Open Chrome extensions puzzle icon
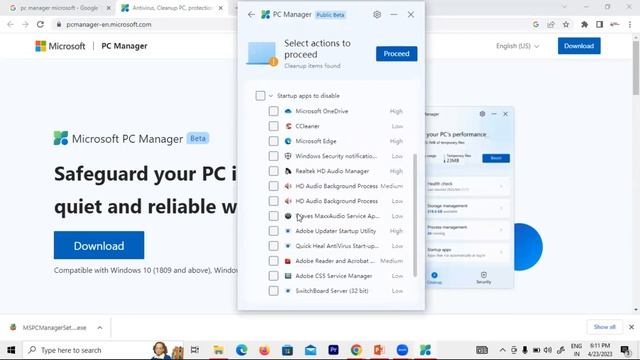 point(584,24)
